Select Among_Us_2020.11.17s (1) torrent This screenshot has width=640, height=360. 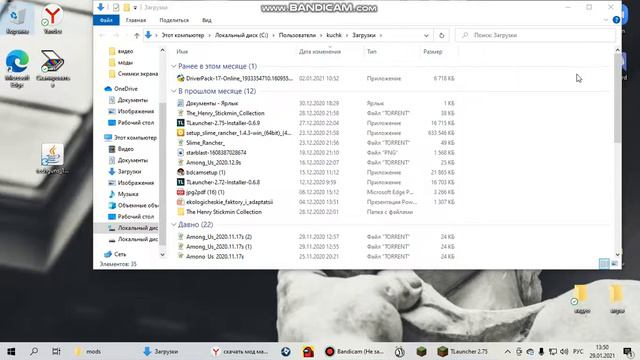219,247
